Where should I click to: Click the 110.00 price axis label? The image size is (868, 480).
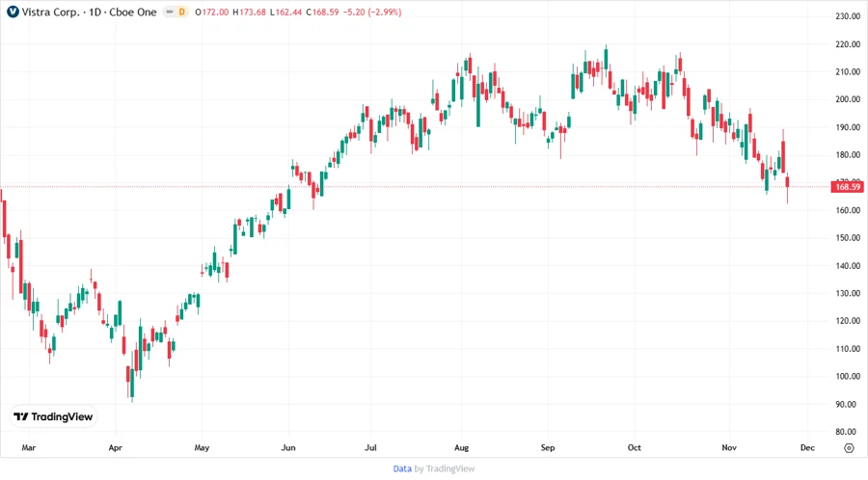[x=848, y=349]
